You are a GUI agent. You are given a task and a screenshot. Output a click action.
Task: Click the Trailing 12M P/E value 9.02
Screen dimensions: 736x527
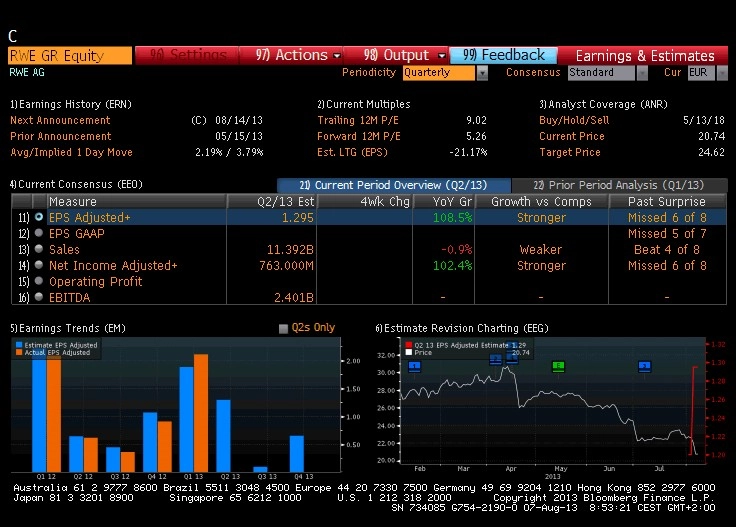click(476, 120)
